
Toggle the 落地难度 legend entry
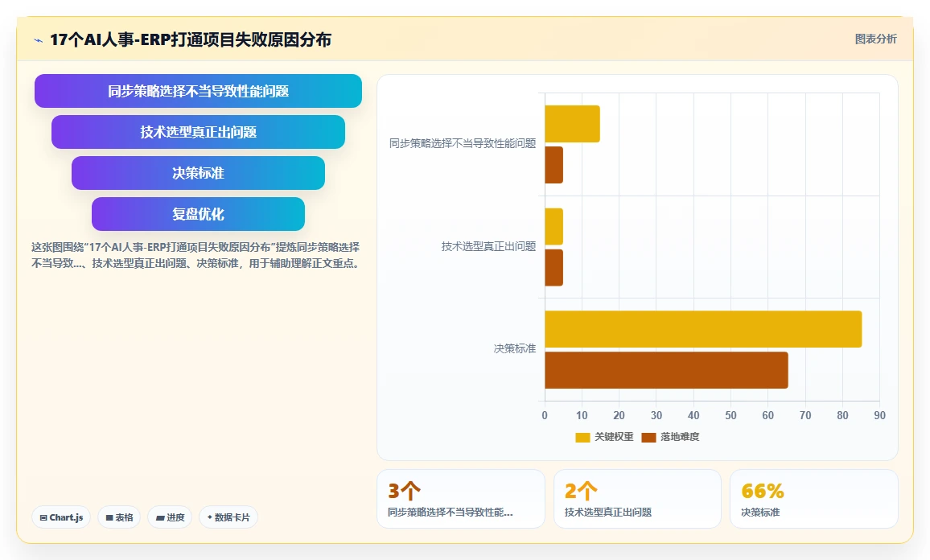[x=670, y=437]
